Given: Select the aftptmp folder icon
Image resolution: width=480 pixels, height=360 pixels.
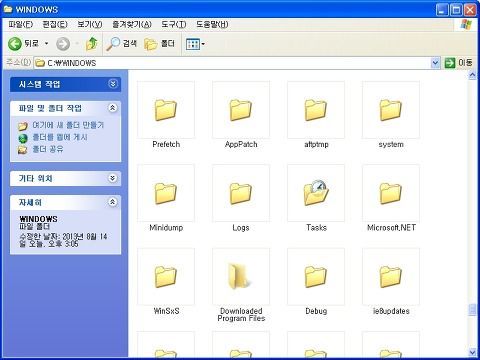Looking at the screenshot, I should pyautogui.click(x=315, y=110).
